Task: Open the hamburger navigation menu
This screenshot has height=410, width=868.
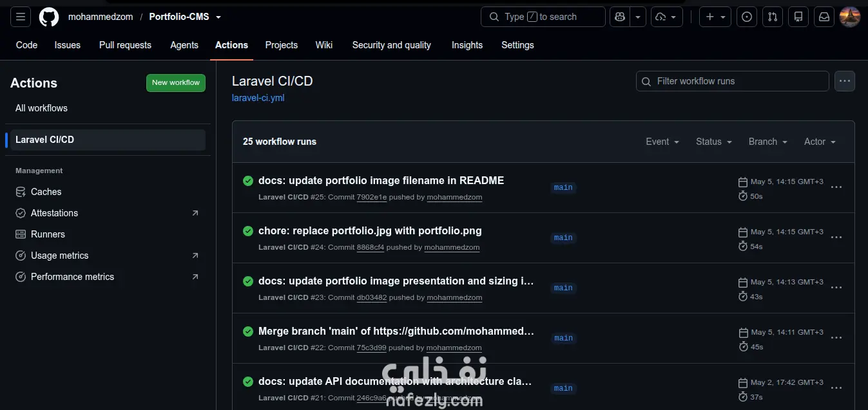Action: [21, 17]
